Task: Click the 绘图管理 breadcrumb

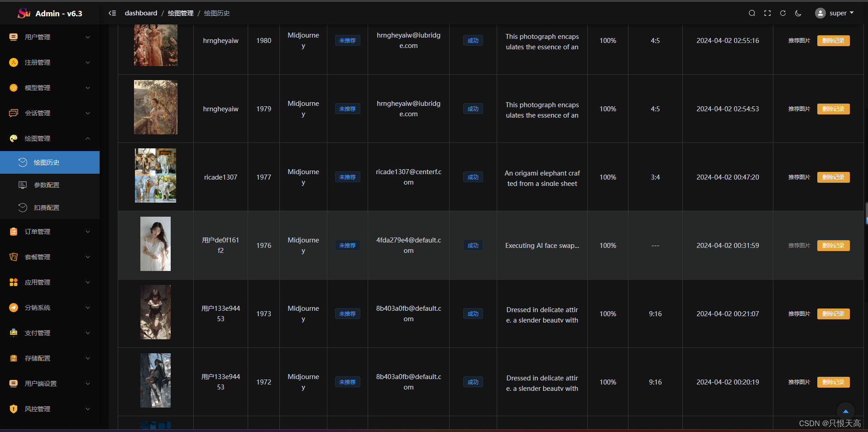Action: tap(181, 13)
